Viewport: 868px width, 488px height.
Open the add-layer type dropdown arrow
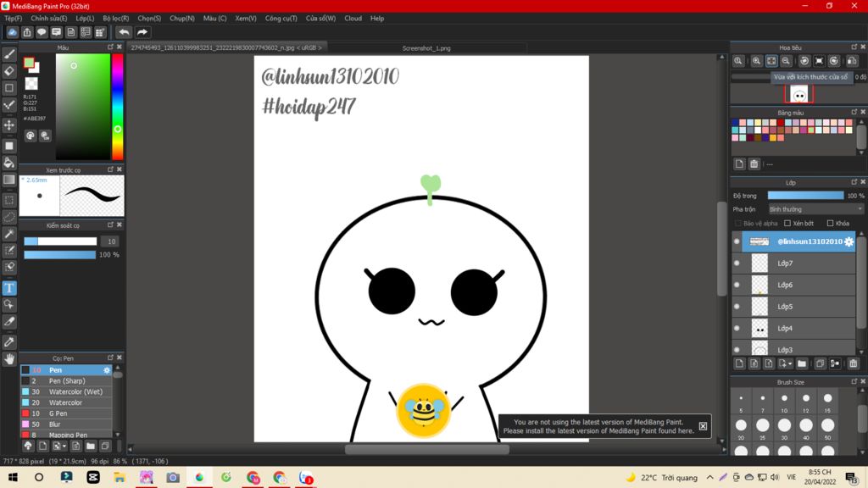(785, 363)
